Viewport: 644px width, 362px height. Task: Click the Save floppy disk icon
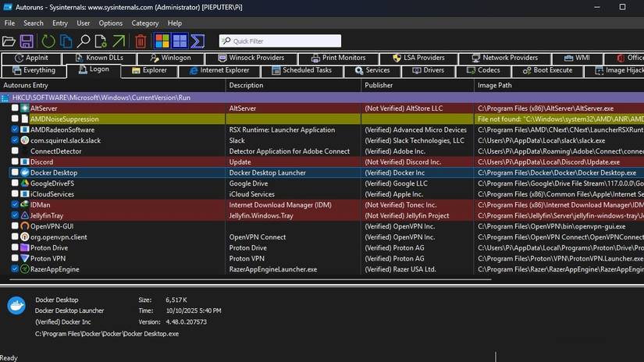(27, 41)
